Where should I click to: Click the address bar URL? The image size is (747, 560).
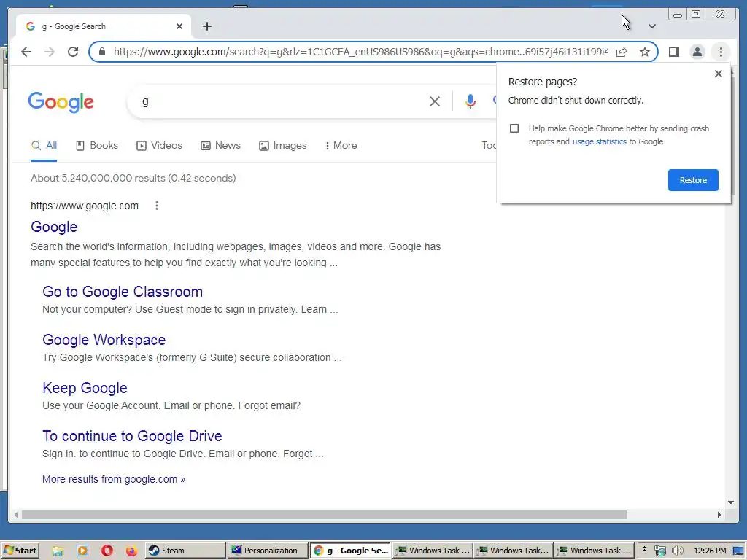tap(361, 52)
